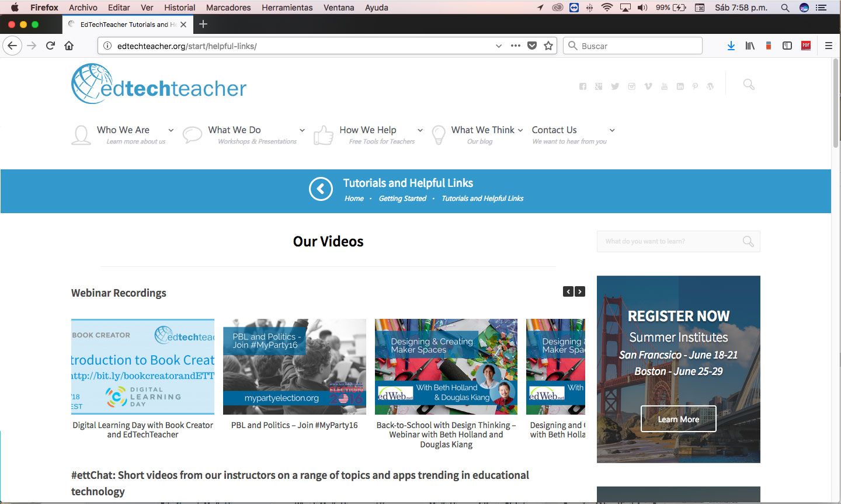Go back to the previous page
The height and width of the screenshot is (504, 841).
click(x=12, y=46)
